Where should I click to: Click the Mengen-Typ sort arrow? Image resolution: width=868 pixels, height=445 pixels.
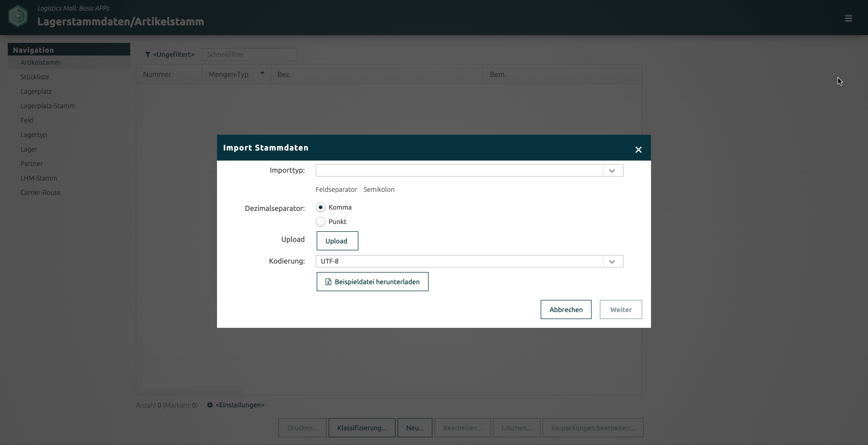point(262,73)
